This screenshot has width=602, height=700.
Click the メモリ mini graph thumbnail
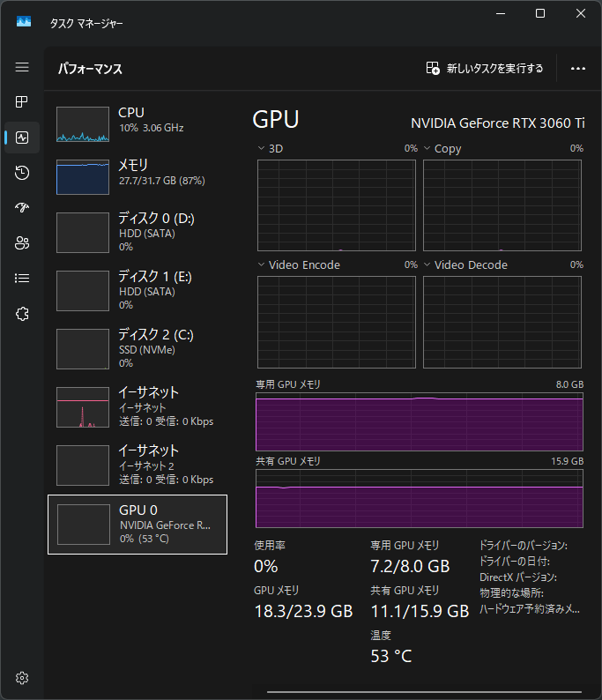pos(83,177)
